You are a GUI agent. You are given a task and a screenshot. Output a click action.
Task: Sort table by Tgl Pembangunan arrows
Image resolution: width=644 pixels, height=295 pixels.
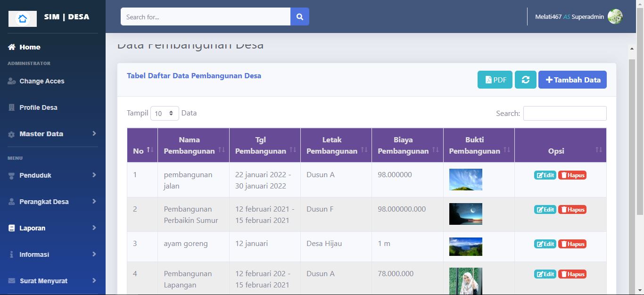coord(293,150)
